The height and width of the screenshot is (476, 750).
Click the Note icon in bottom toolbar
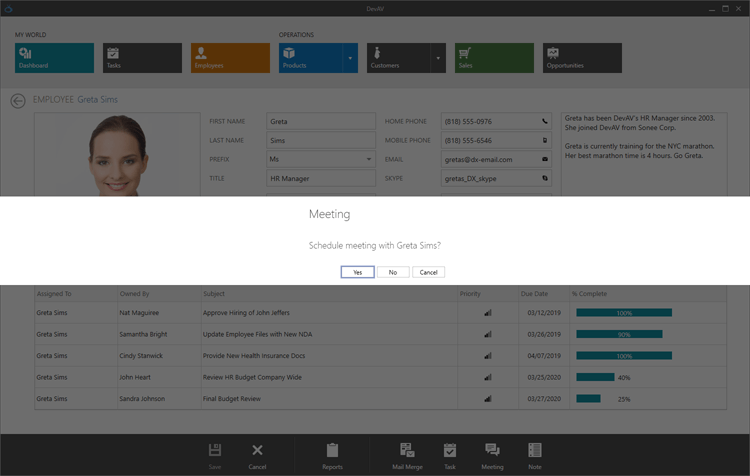click(x=535, y=451)
